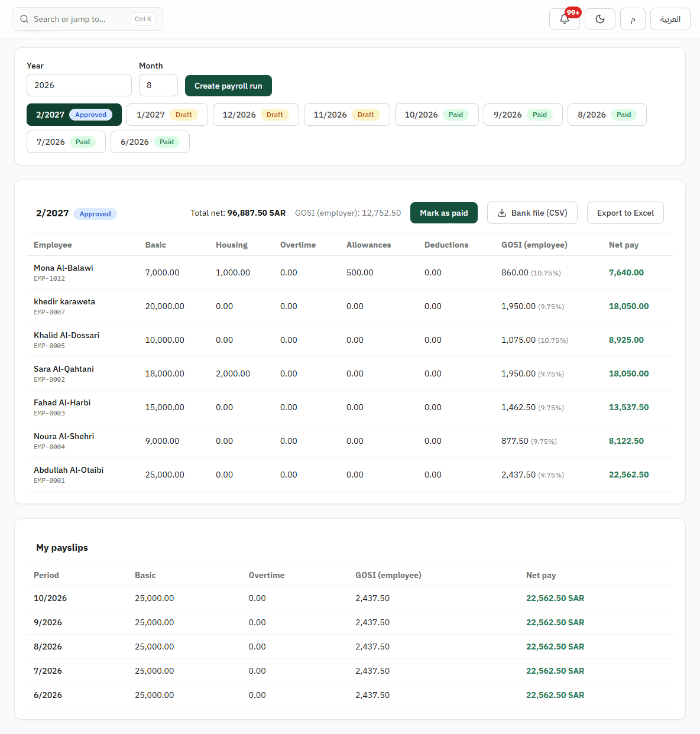This screenshot has height=734, width=700.
Task: Select the 2/2027 Approved payroll run
Action: 74,115
